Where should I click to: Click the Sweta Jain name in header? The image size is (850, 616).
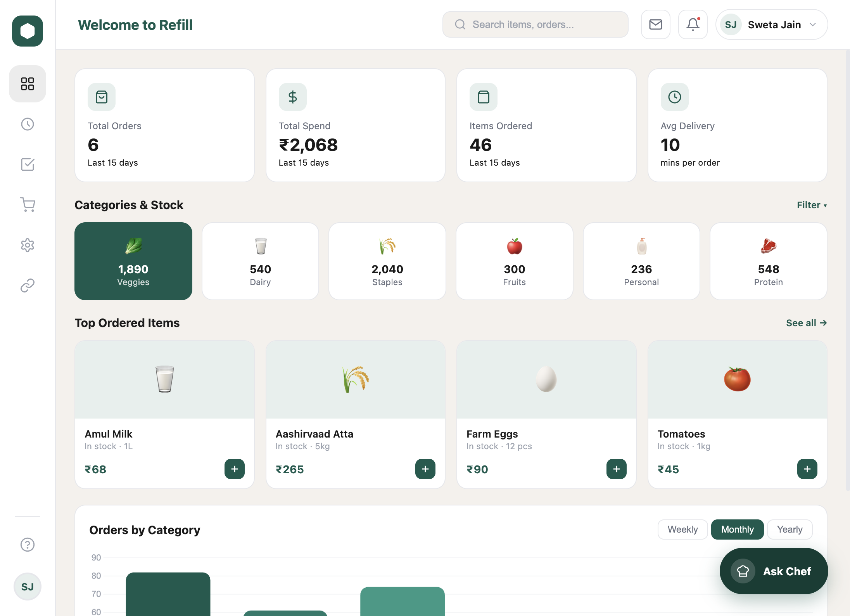(774, 25)
